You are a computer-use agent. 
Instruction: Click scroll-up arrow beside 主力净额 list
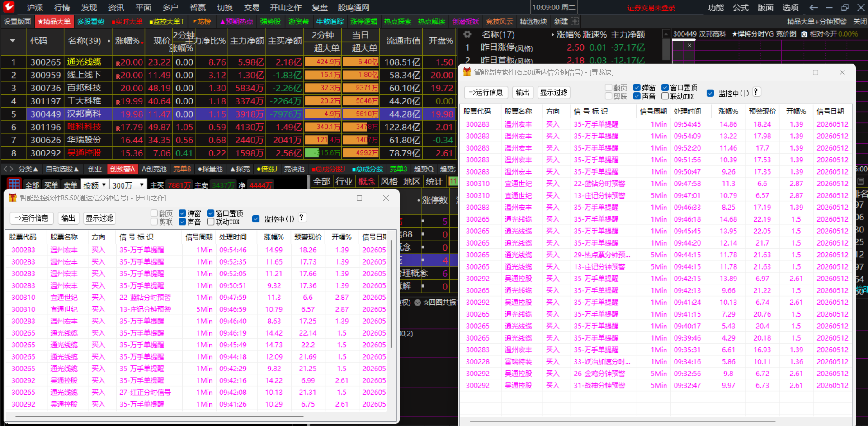pyautogui.click(x=666, y=34)
